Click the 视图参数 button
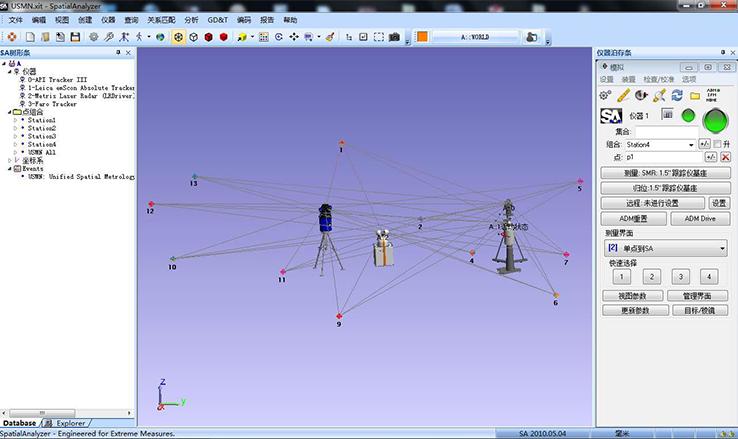The height and width of the screenshot is (439, 738). [x=633, y=296]
